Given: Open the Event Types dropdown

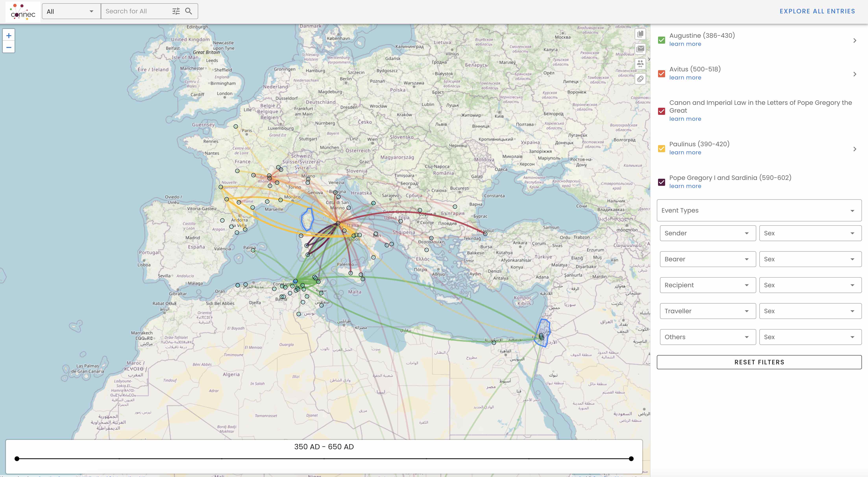Looking at the screenshot, I should click(759, 210).
